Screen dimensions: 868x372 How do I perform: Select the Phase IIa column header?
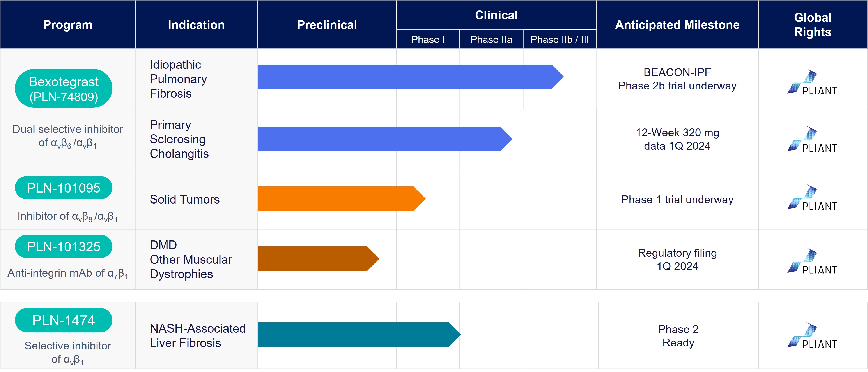(x=491, y=39)
